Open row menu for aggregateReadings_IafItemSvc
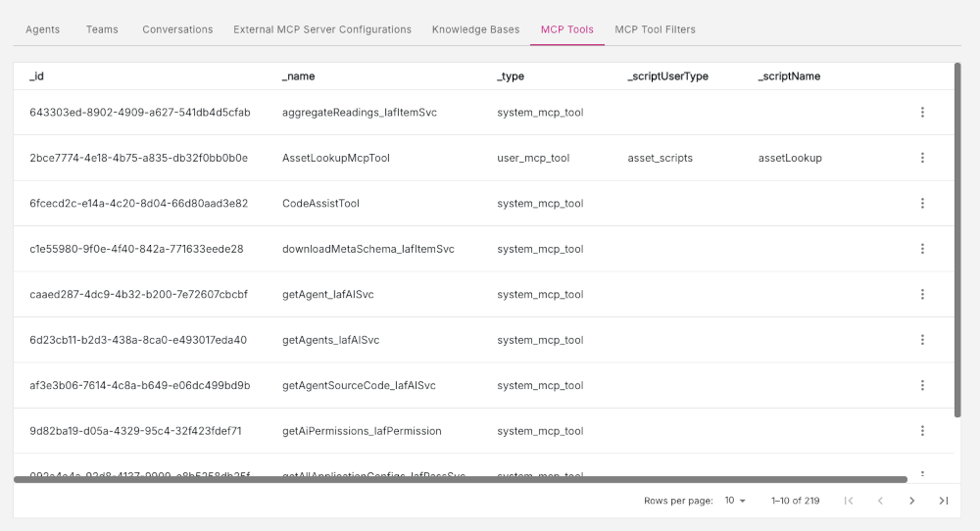Screen dimensions: 980x531 [922, 113]
